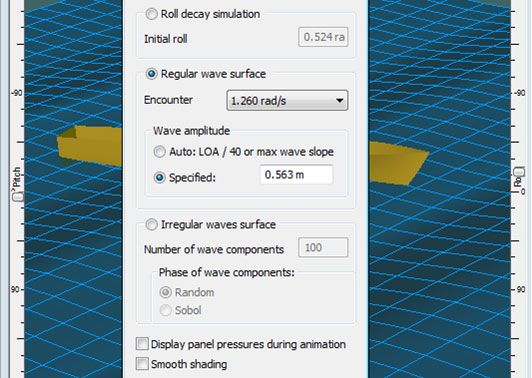Select the Roll decay simulation radio button
This screenshot has height=378, width=532.
pyautogui.click(x=151, y=14)
